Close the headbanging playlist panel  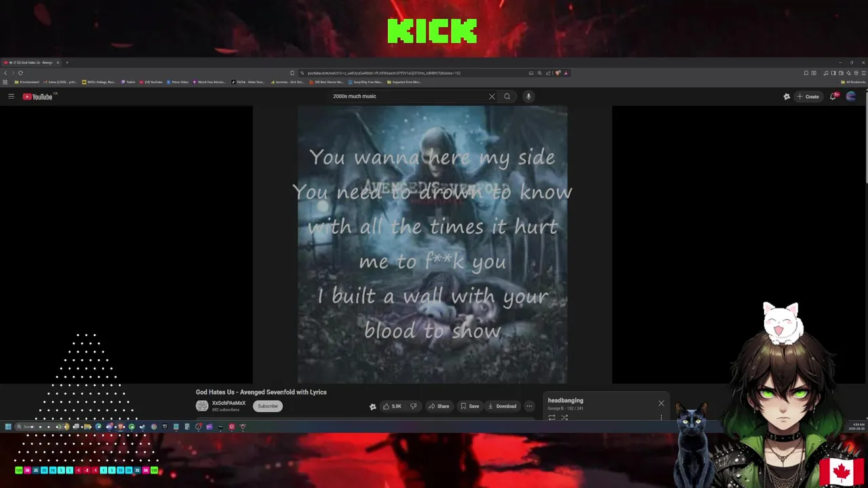coord(661,403)
